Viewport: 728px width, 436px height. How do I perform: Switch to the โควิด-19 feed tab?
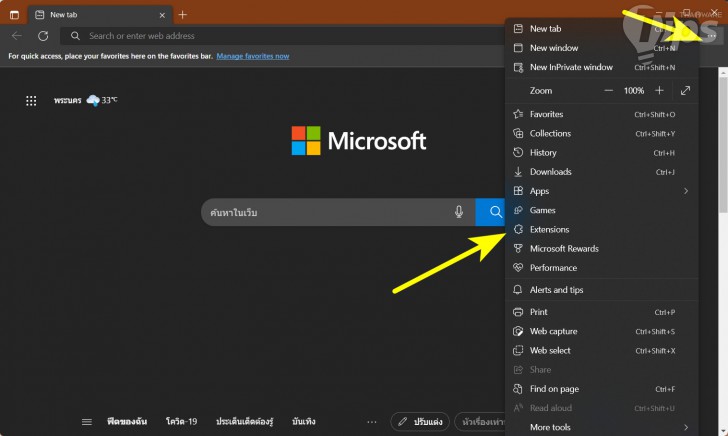pyautogui.click(x=182, y=422)
